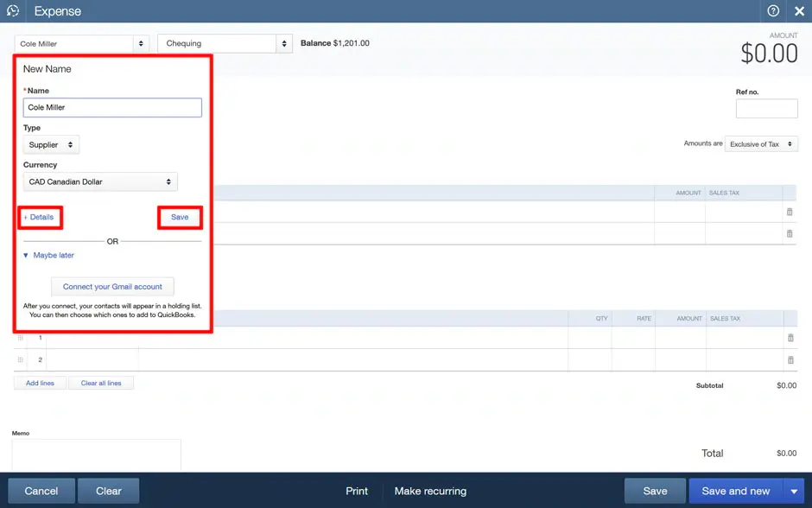The image size is (812, 508).
Task: Click the Memo text area
Action: (97, 454)
